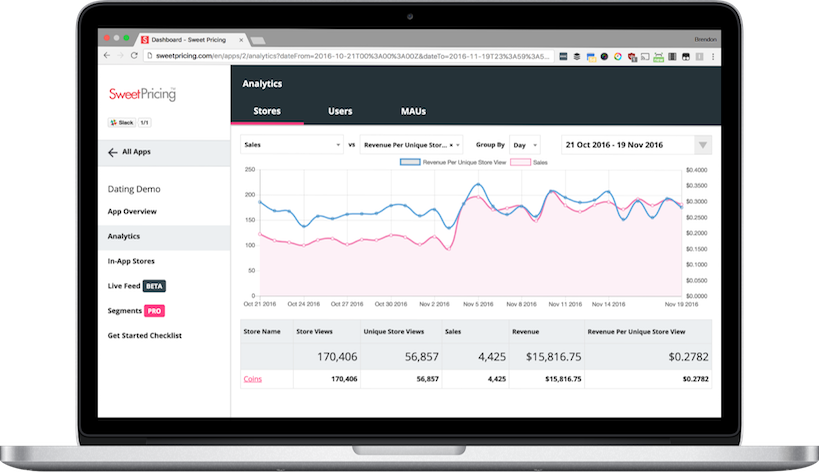Switch to the Stores tab
Screen dimensions: 819x472
click(267, 111)
